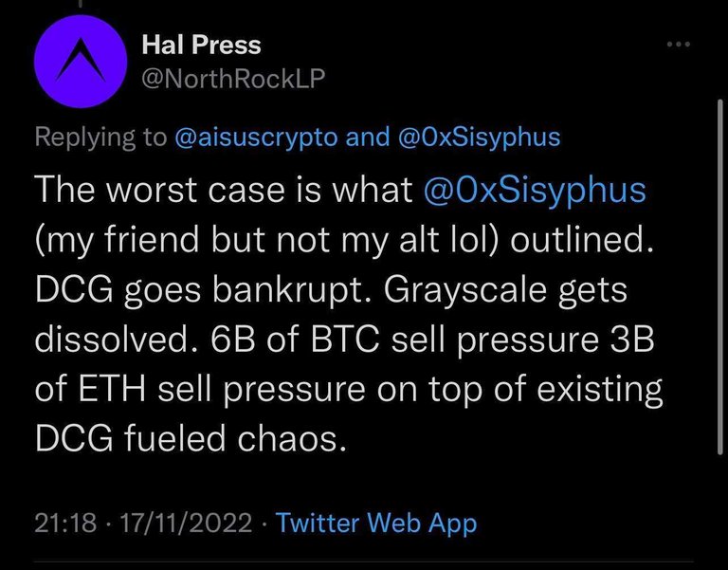Open the three-dot more options menu

(x=679, y=45)
